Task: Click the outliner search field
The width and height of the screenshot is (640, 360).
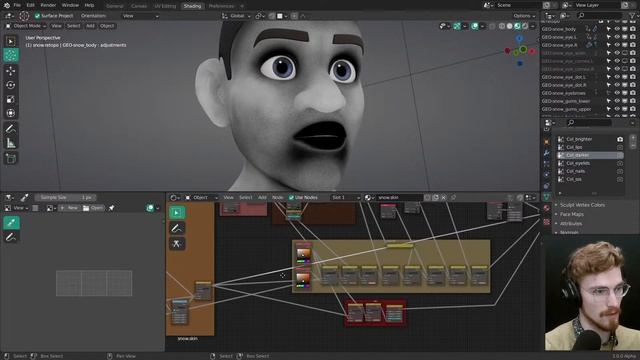Action: tap(600, 16)
